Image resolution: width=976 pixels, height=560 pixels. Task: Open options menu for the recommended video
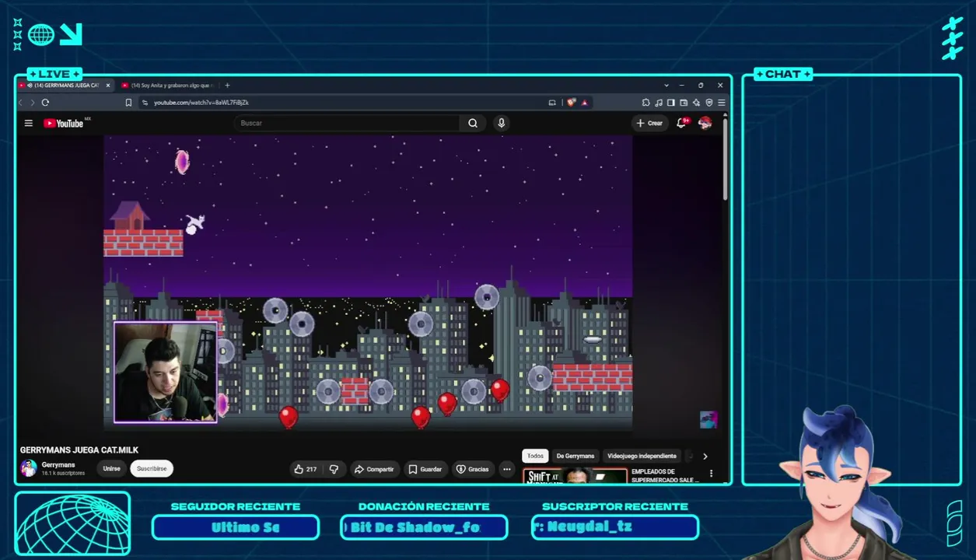[711, 473]
